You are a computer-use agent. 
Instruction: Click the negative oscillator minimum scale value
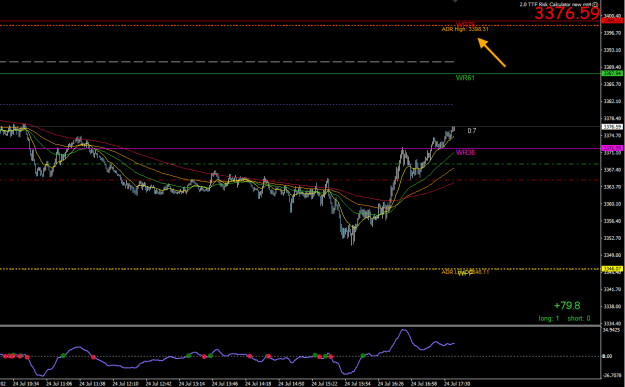(613, 375)
